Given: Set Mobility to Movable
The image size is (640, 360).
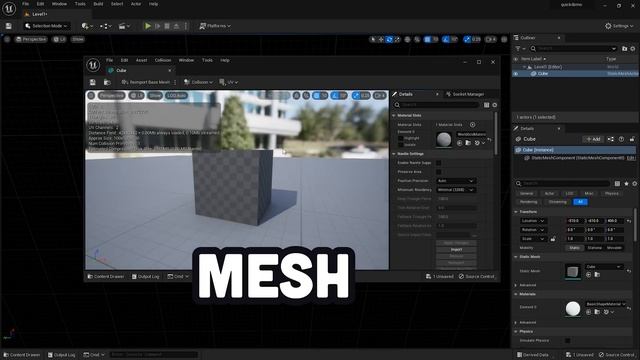Looking at the screenshot, I should click(x=614, y=248).
